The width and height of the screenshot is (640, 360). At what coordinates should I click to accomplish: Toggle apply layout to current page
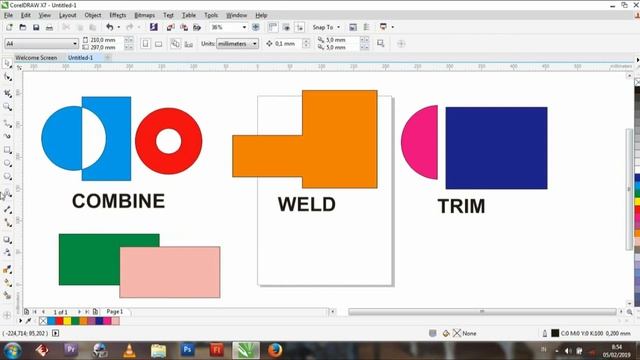[x=189, y=44]
